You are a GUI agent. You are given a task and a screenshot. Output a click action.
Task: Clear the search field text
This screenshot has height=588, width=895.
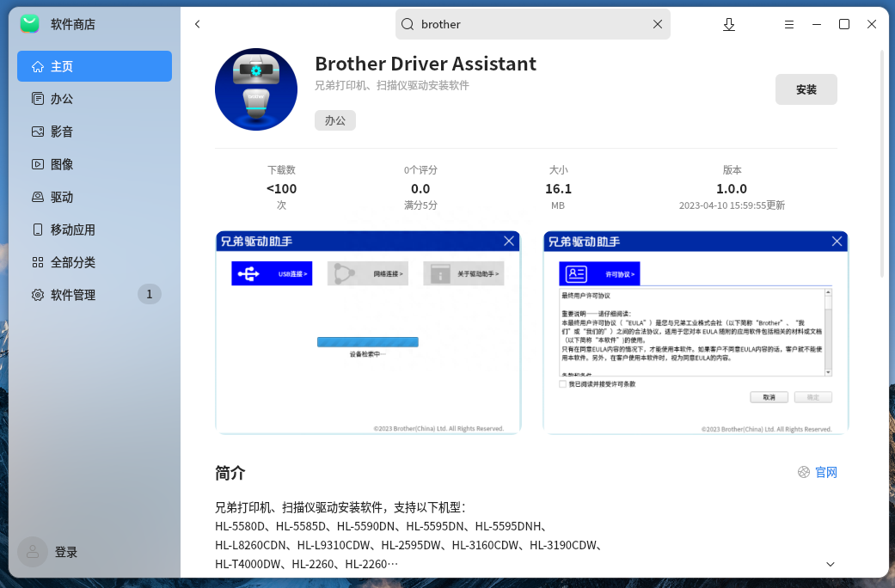point(658,24)
